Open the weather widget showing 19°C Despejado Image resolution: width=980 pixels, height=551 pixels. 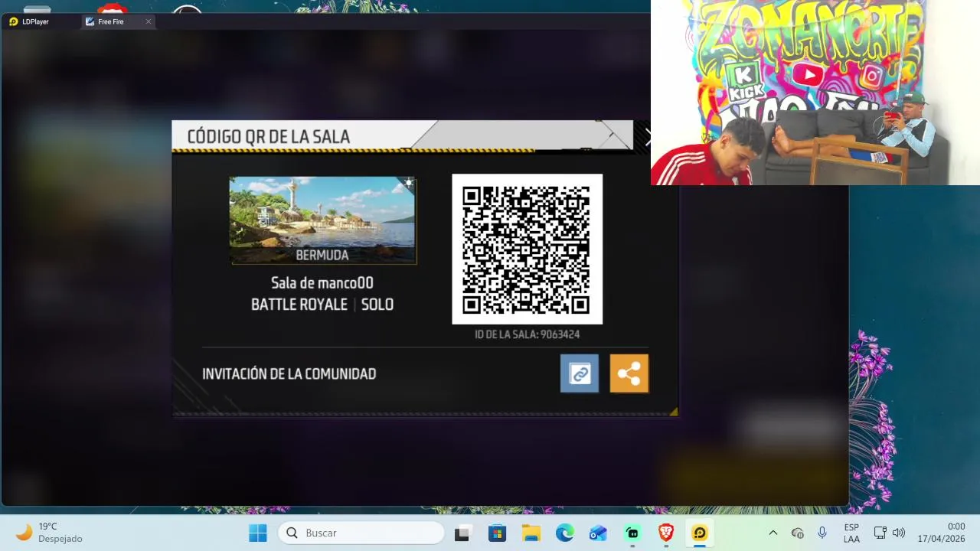click(51, 533)
